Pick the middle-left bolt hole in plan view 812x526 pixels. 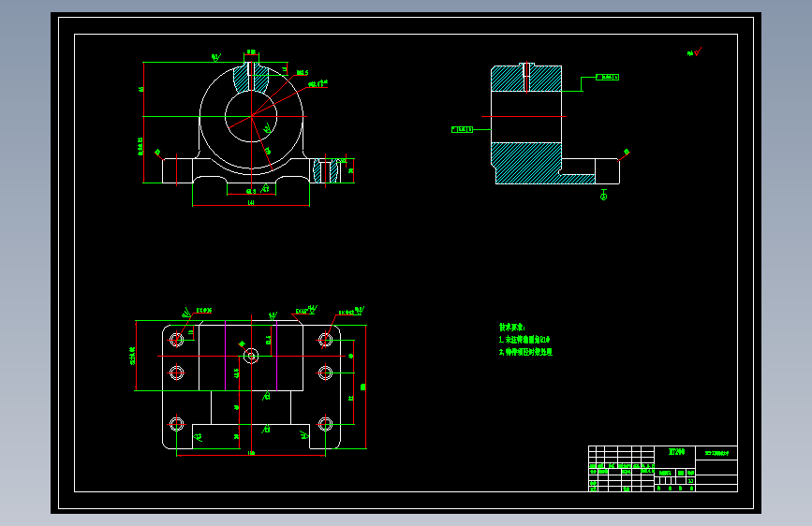(x=177, y=373)
